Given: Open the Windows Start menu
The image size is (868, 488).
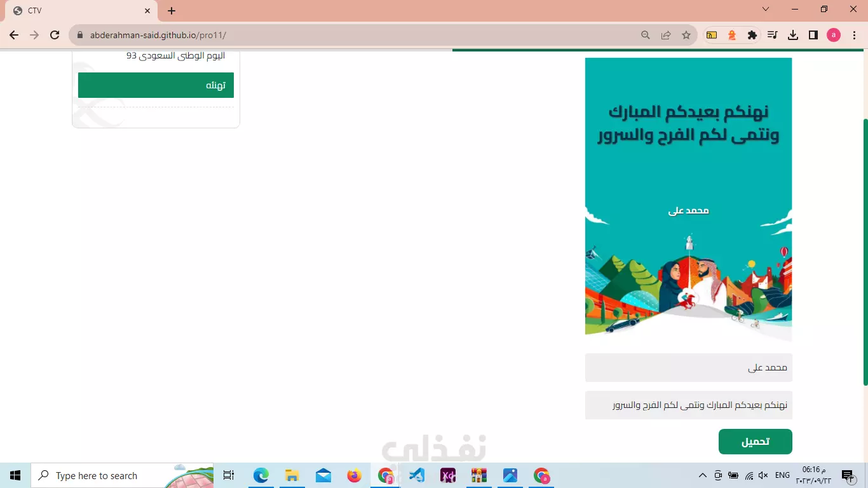Looking at the screenshot, I should click(15, 475).
